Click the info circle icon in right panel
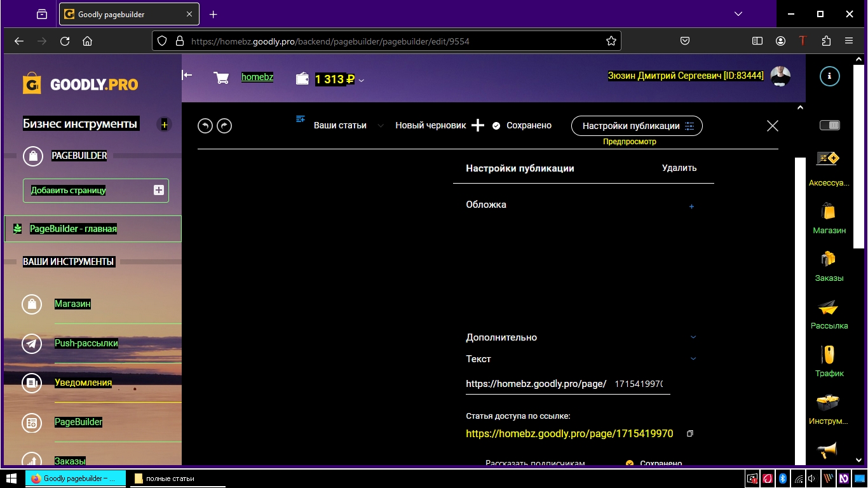 pos(829,76)
